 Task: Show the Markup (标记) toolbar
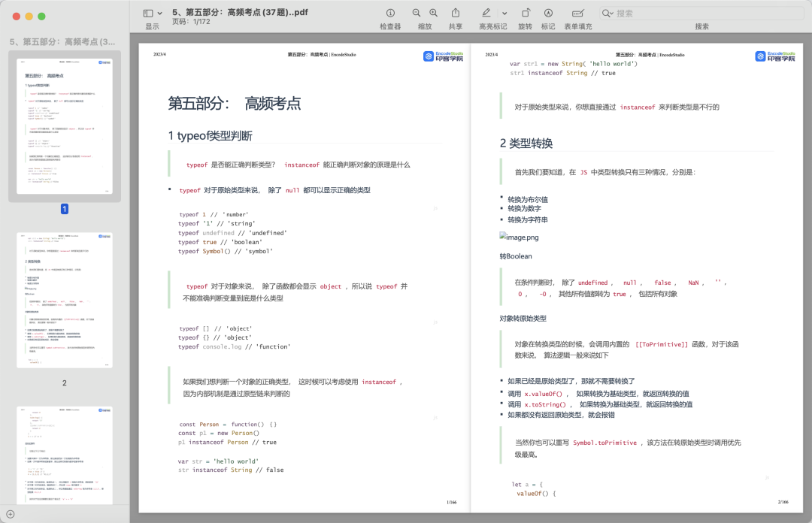click(548, 13)
